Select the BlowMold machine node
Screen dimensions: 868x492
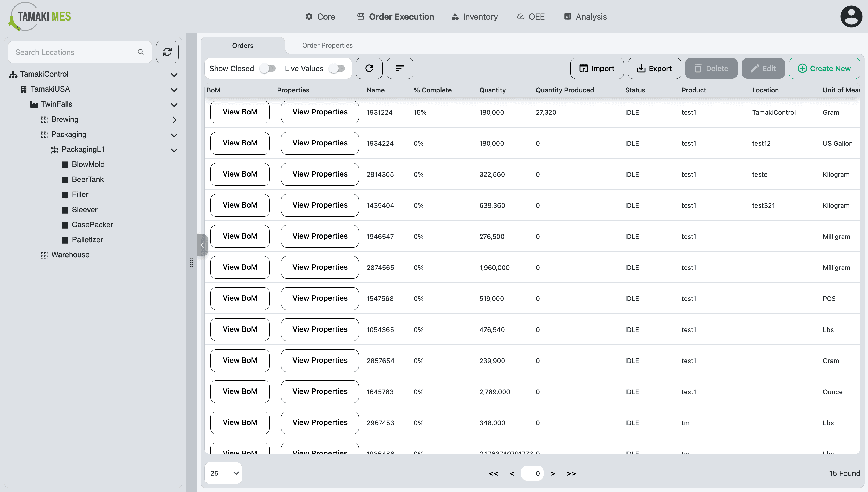88,164
